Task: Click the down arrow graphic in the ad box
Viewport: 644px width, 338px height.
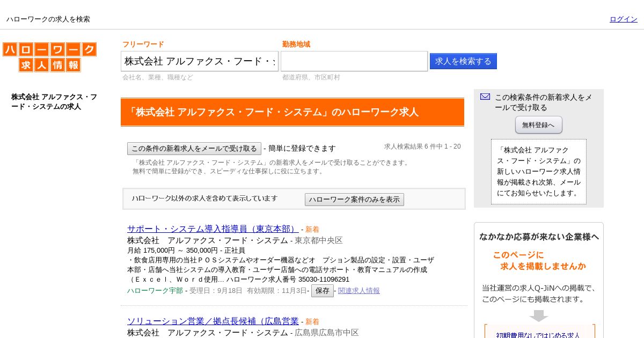Action: point(539,315)
